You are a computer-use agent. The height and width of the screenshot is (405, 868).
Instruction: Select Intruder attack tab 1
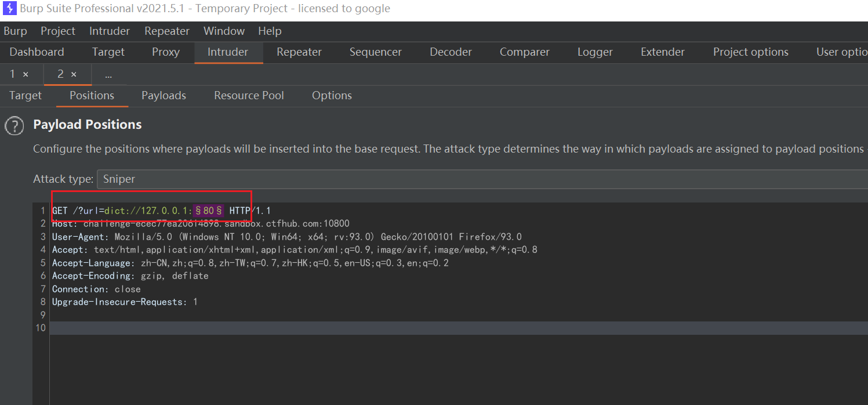point(13,74)
